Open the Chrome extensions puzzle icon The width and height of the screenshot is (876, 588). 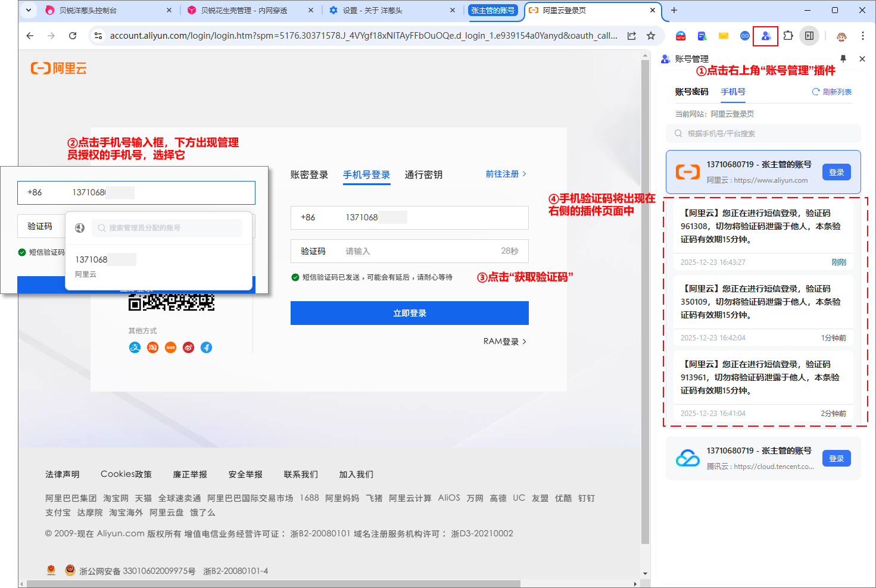788,36
